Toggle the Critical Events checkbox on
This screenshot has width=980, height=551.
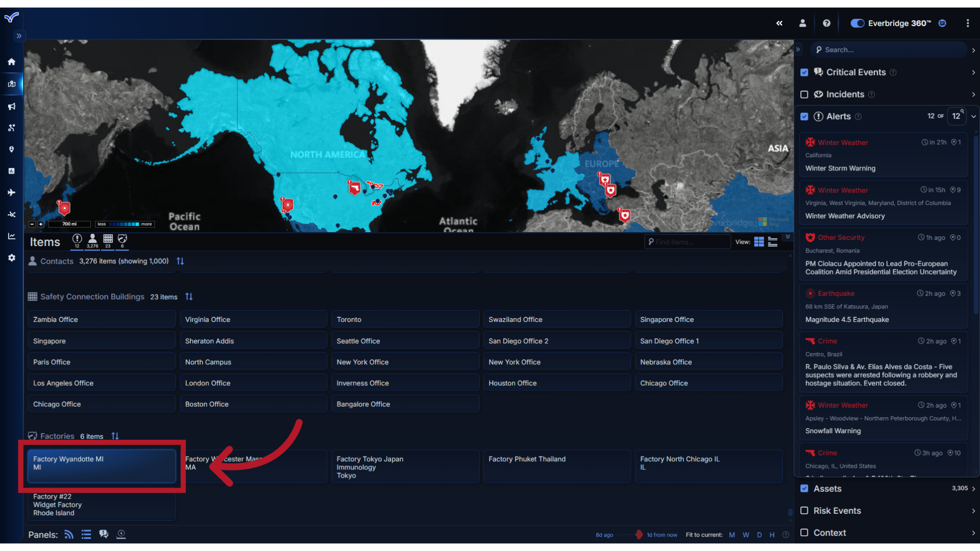pyautogui.click(x=805, y=72)
